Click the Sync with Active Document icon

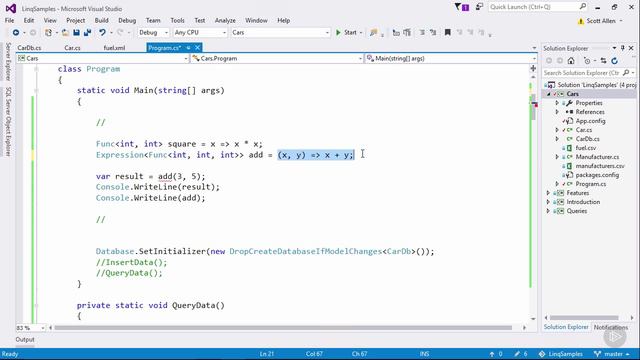tap(603, 61)
